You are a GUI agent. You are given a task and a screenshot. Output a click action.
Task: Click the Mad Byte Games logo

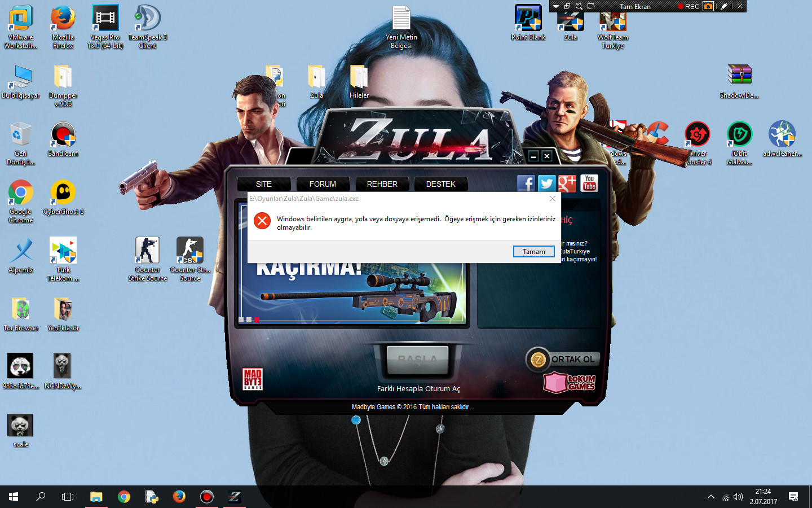coord(253,379)
